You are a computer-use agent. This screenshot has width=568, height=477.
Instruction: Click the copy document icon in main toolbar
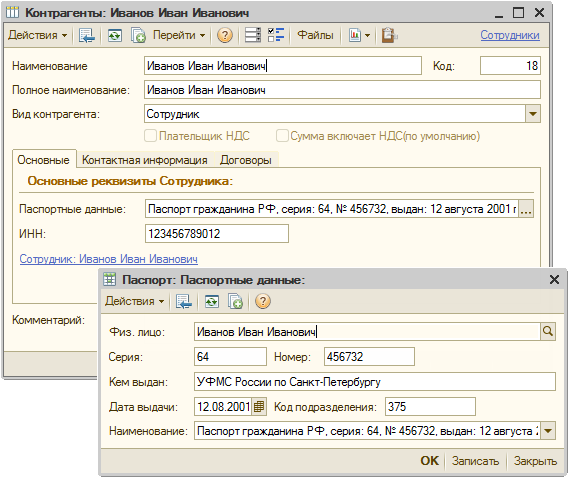click(x=138, y=35)
